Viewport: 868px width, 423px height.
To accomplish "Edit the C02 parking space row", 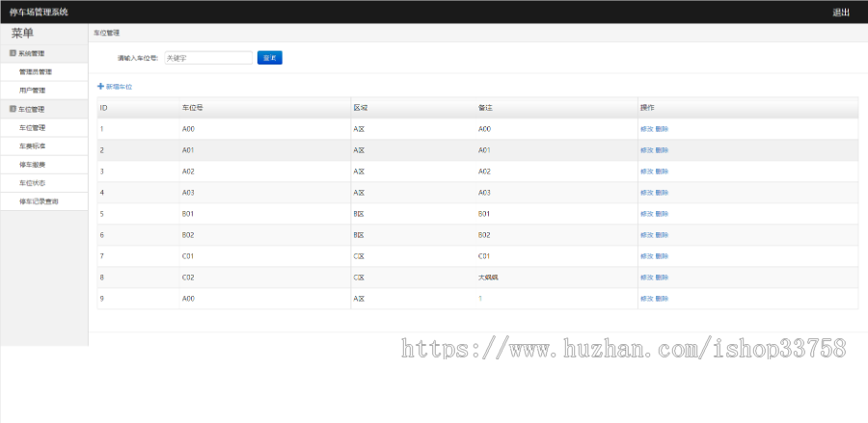I will click(646, 278).
